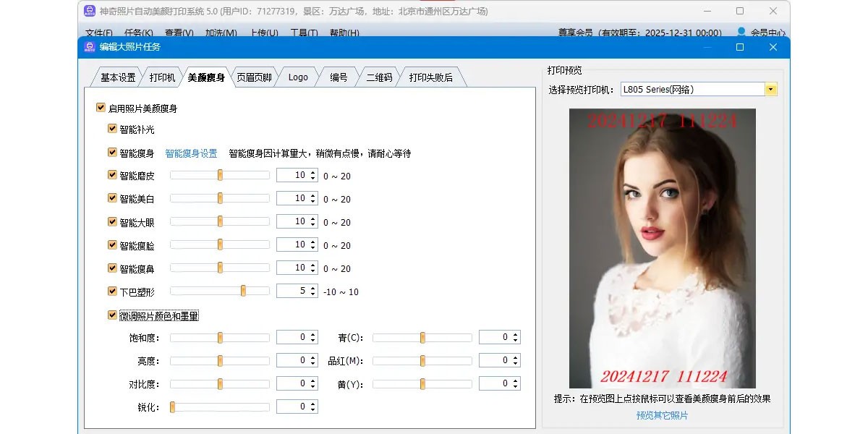Decrease the 下巴塑形 value with down arrow
The image size is (868, 434).
[312, 294]
